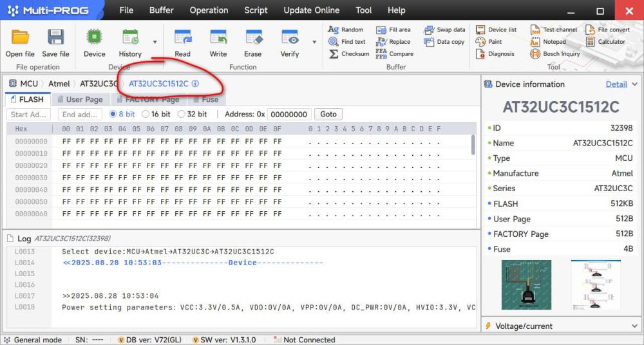Open the File menu
The width and height of the screenshot is (644, 345).
[126, 10]
